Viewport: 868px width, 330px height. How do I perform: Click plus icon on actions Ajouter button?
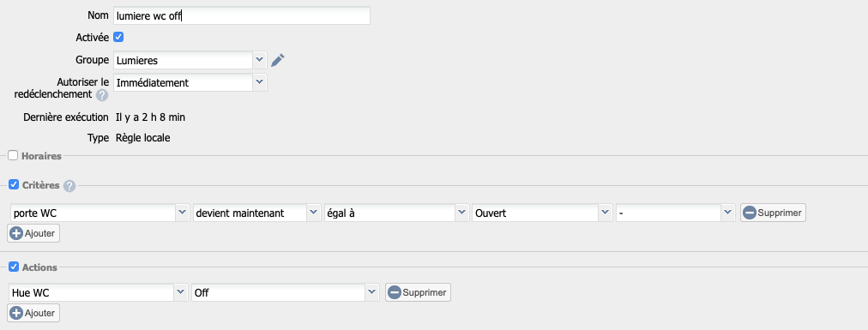(x=16, y=313)
